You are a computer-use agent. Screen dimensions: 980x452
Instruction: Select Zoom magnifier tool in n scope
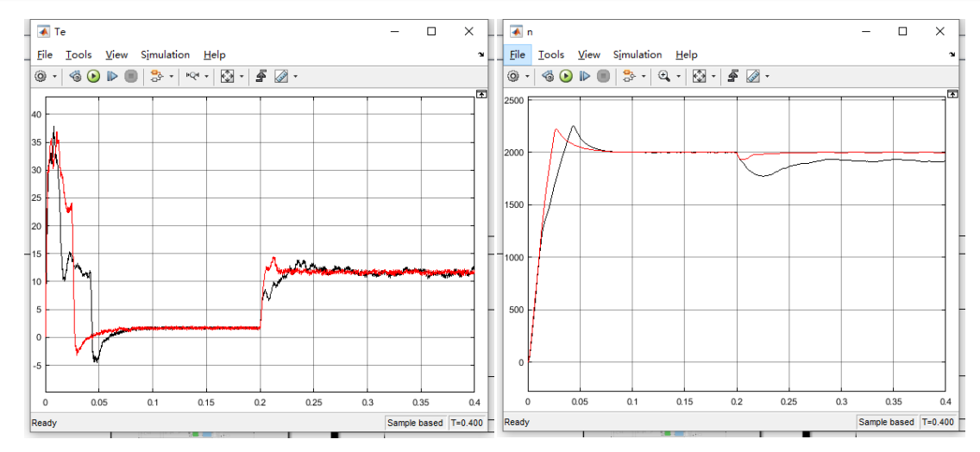click(x=664, y=76)
